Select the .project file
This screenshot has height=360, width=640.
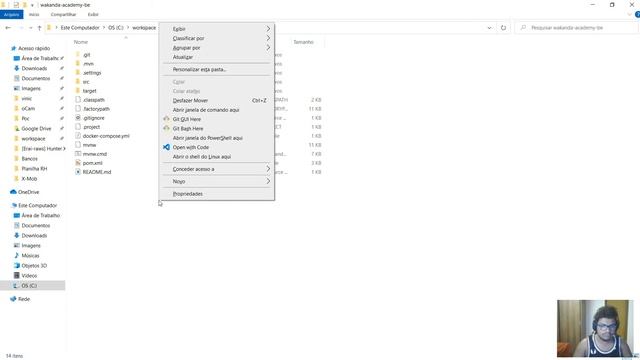[x=91, y=127]
